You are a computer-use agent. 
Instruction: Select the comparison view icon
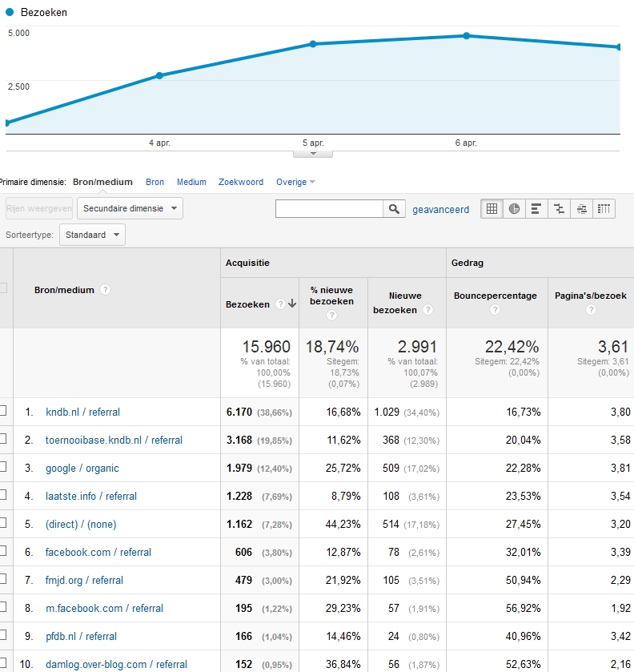tap(559, 209)
